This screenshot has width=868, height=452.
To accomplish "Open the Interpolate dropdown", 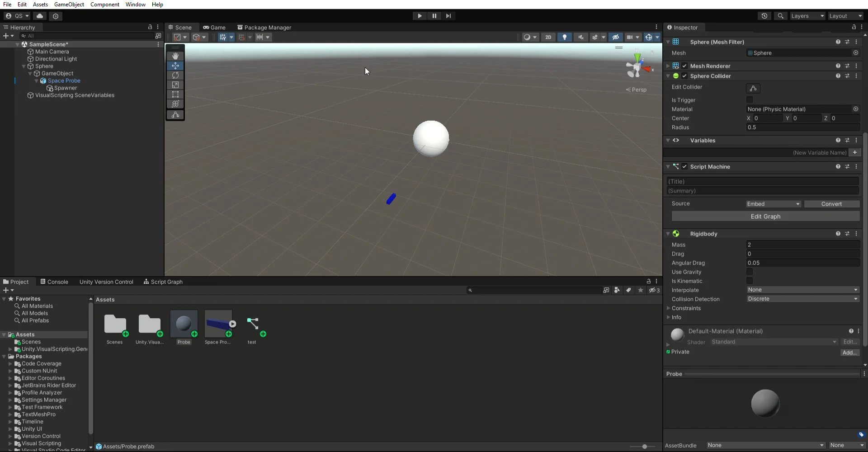I will pyautogui.click(x=803, y=290).
